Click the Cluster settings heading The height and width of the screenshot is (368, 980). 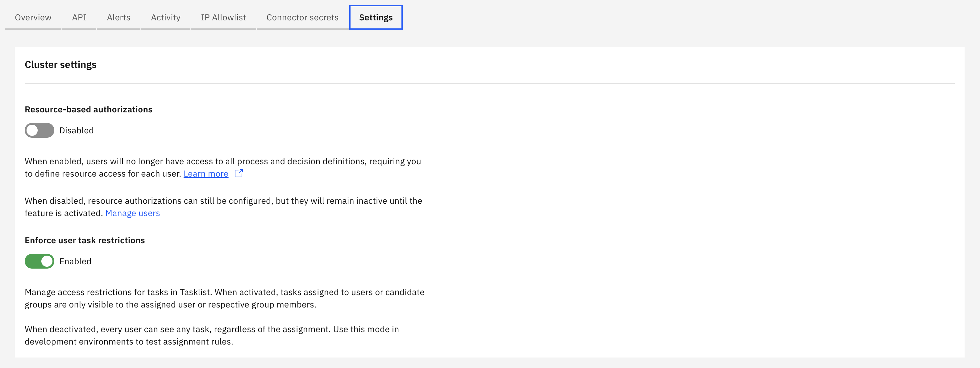tap(60, 64)
